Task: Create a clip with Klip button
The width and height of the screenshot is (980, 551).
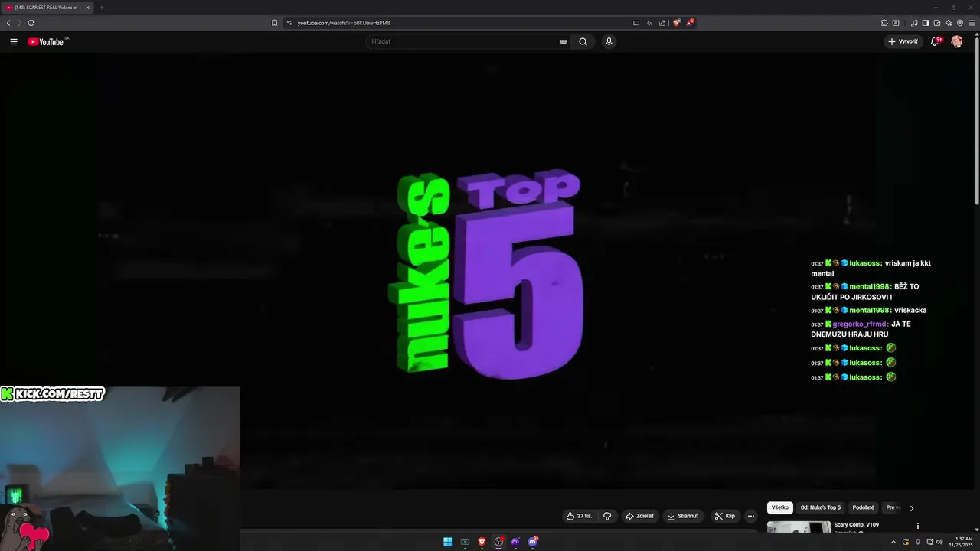Action: [725, 516]
